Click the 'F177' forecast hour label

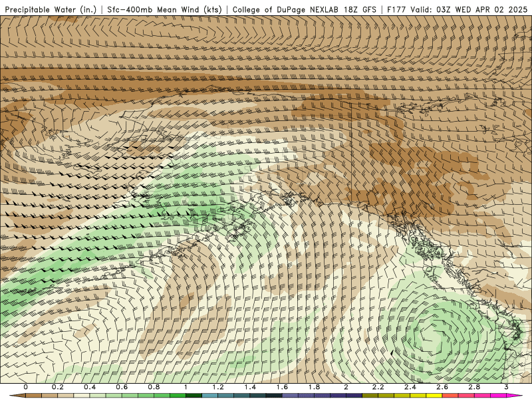tap(397, 9)
